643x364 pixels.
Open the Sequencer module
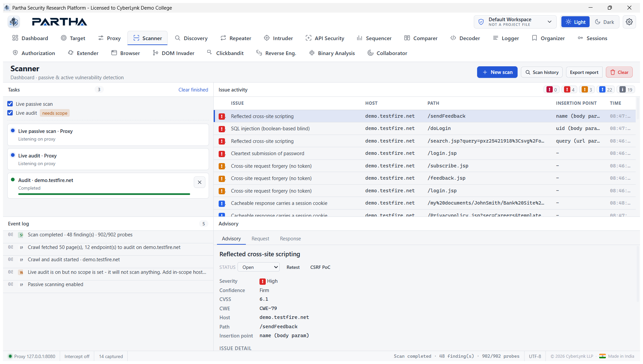point(374,38)
